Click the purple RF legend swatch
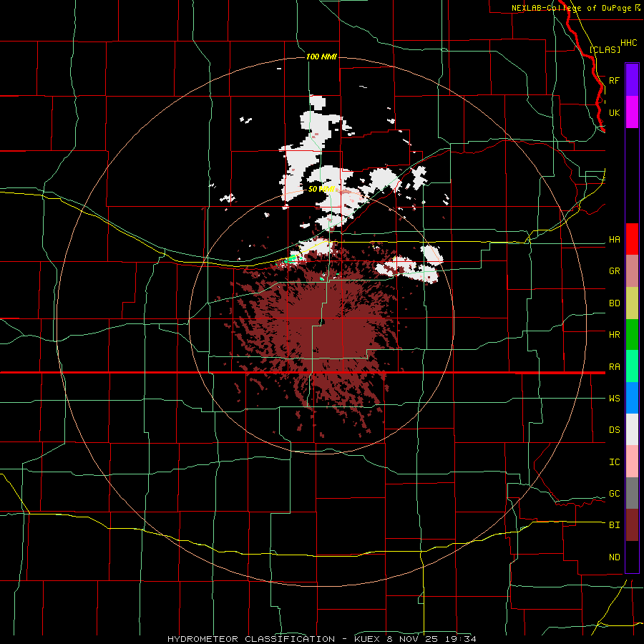This screenshot has height=644, width=644. click(632, 80)
